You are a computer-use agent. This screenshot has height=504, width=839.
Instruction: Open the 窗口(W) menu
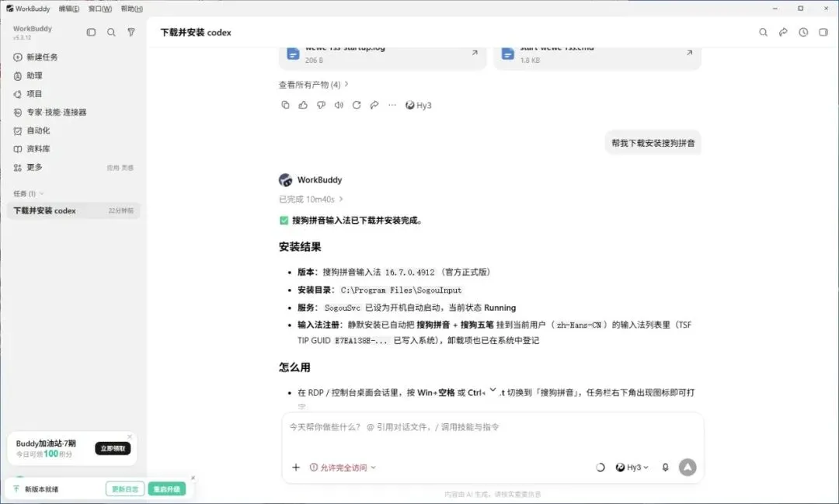point(100,9)
